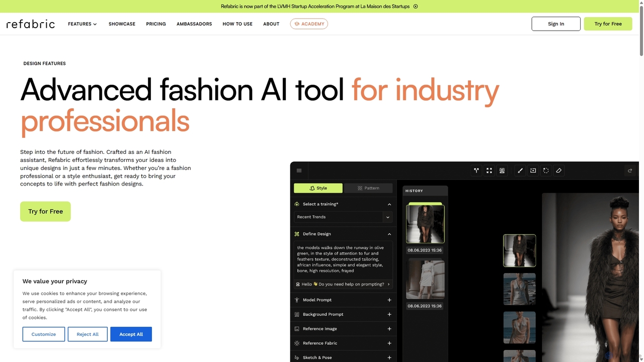
Task: Open the About page
Action: [x=271, y=24]
